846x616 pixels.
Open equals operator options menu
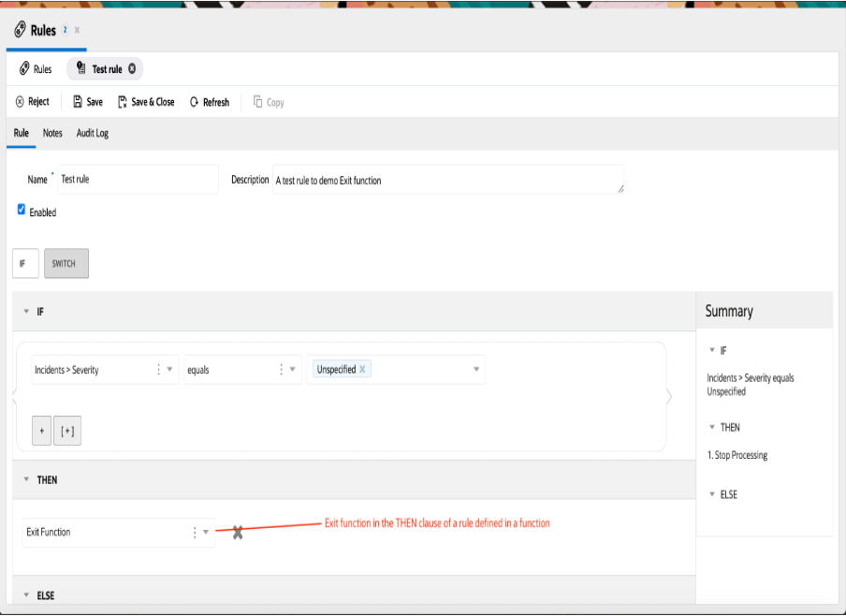[281, 369]
